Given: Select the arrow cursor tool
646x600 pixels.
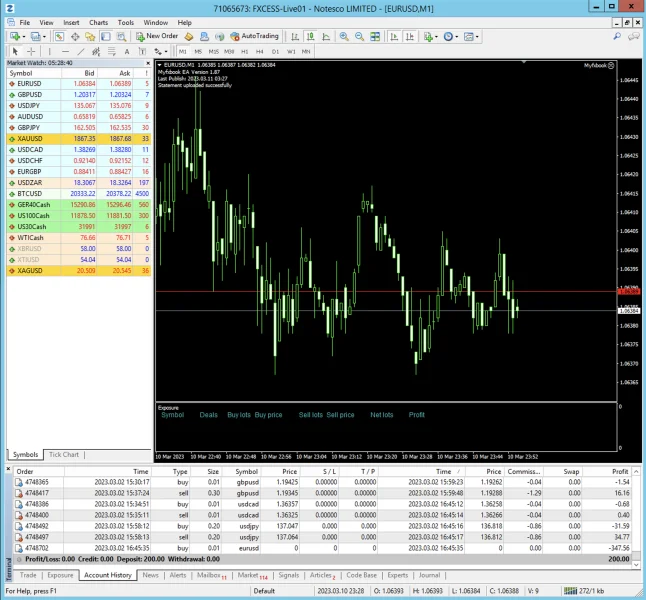Looking at the screenshot, I should (x=14, y=51).
